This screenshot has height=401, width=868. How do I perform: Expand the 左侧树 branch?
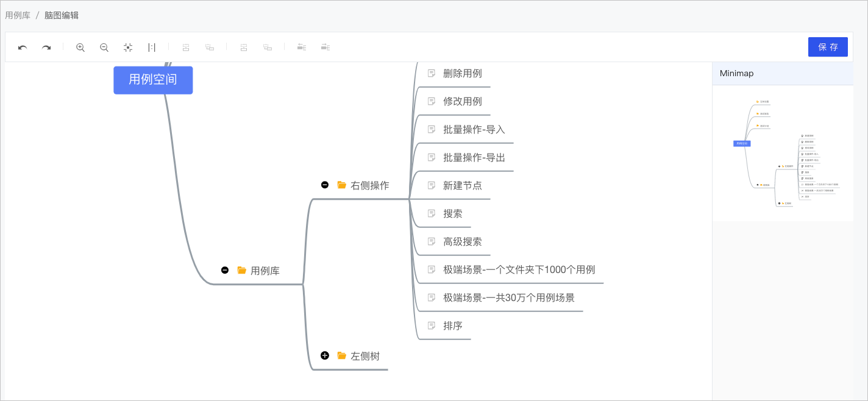click(x=325, y=355)
